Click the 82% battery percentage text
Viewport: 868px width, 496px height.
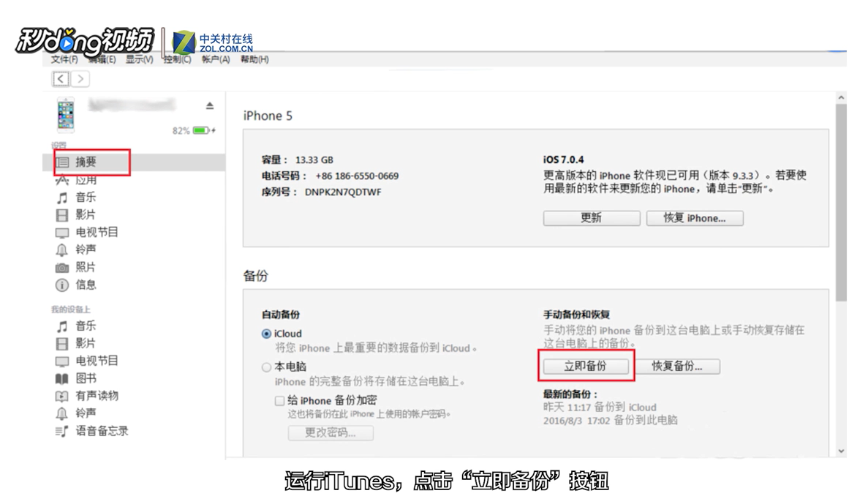coord(181,131)
